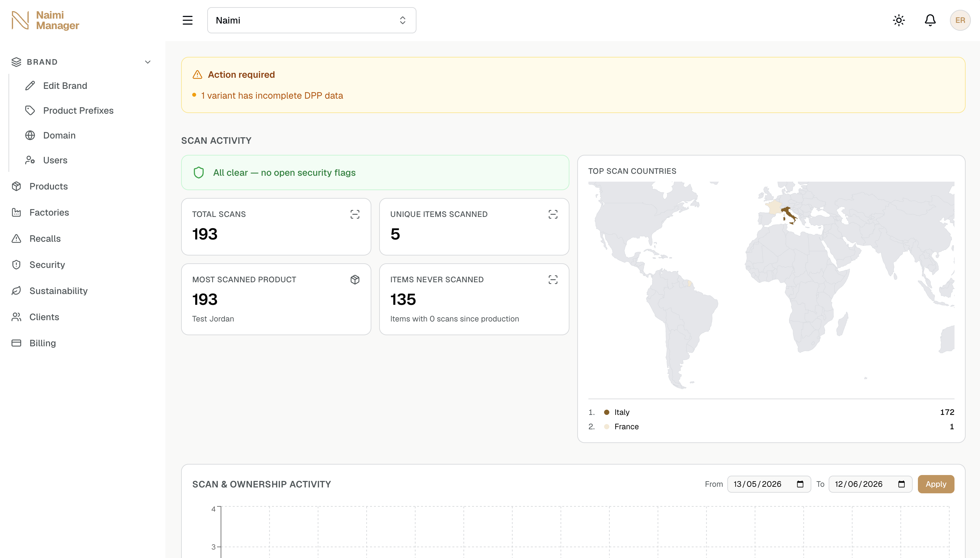Collapse the BRAND section chevron
Image resolution: width=980 pixels, height=558 pixels.
pos(148,62)
